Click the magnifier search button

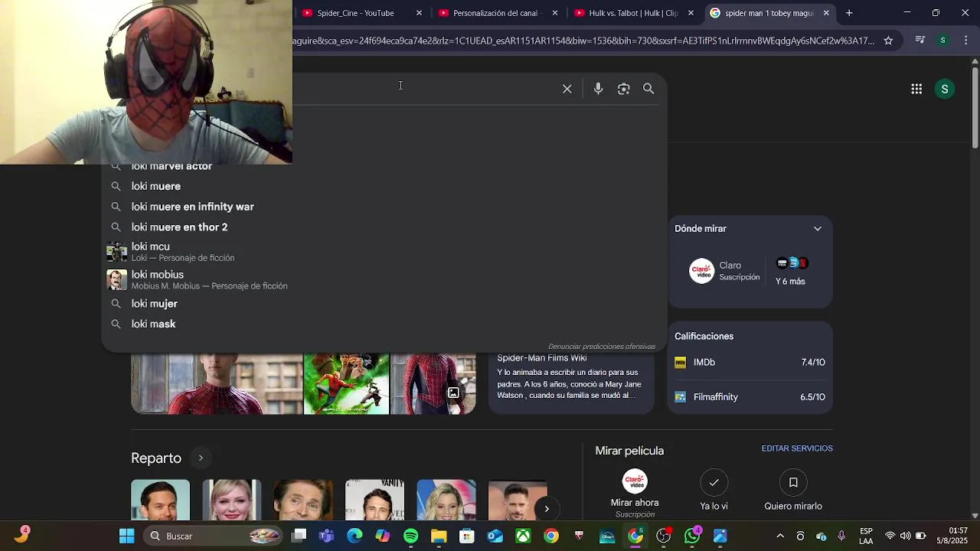click(x=648, y=89)
